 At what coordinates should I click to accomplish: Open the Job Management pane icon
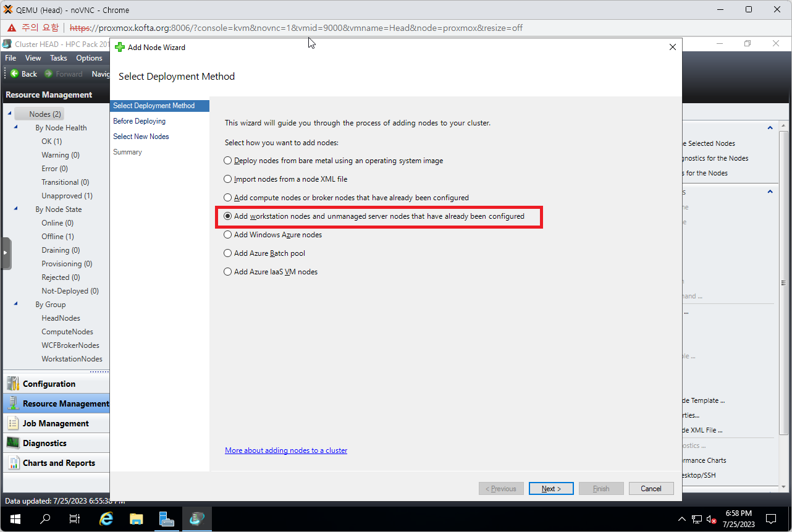(13, 423)
